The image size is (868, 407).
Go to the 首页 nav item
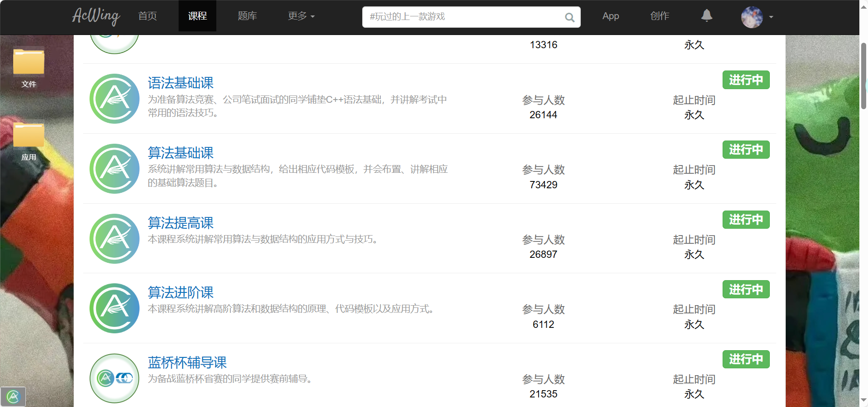(x=148, y=16)
